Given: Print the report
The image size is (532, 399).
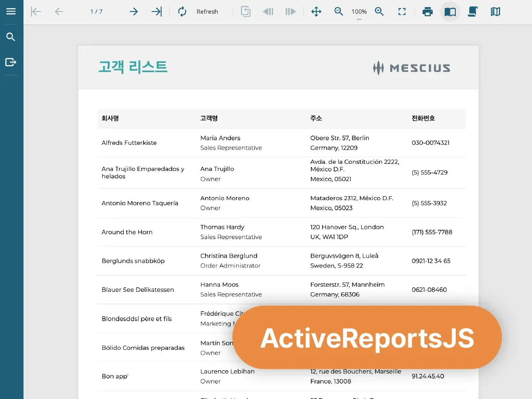Looking at the screenshot, I should click(427, 12).
